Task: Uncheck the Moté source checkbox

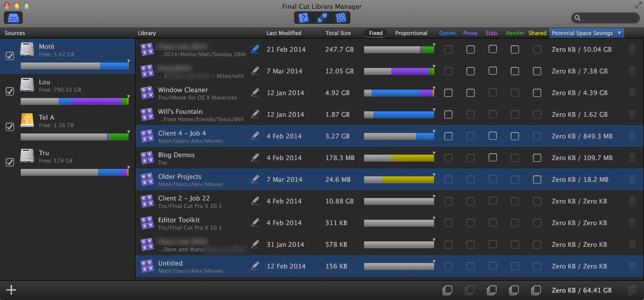Action: click(9, 56)
